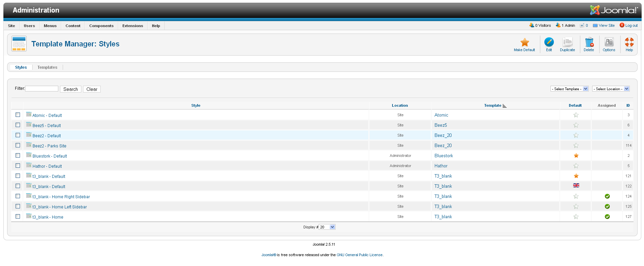
Task: Click the Make Default star icon
Action: click(524, 42)
